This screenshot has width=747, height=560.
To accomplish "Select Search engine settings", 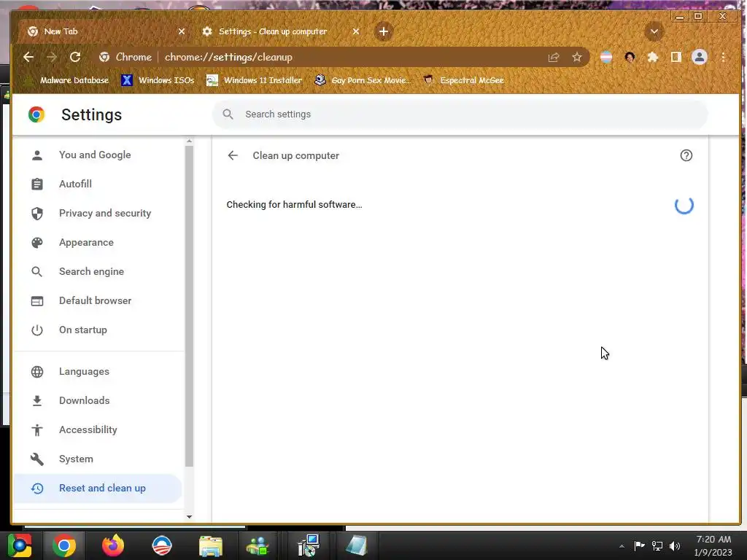I will tap(98, 271).
